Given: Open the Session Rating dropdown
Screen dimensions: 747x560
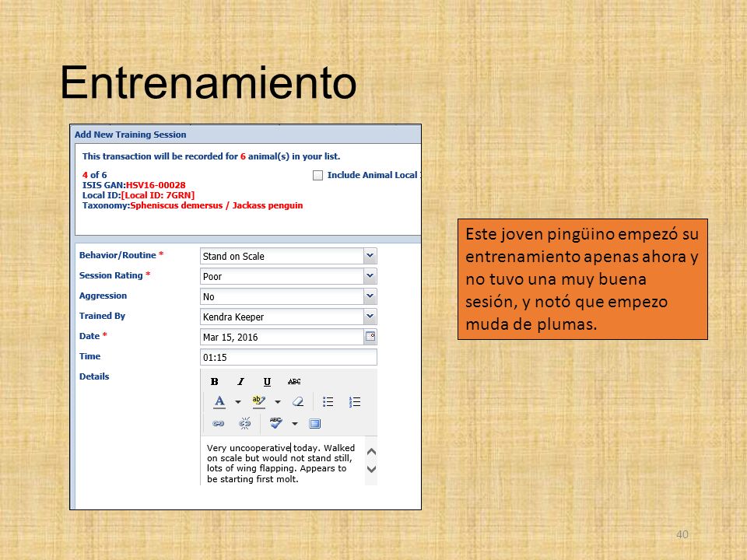Looking at the screenshot, I should (x=370, y=276).
